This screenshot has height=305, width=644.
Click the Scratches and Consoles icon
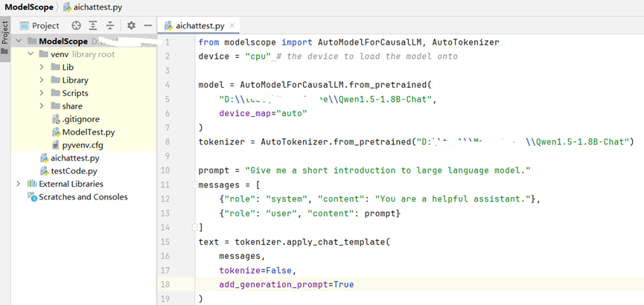(x=32, y=196)
